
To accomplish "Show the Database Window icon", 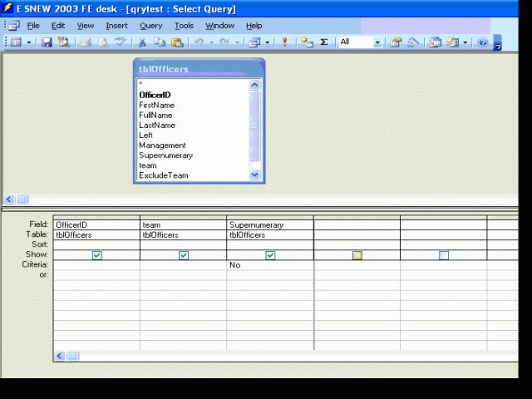I will tap(435, 42).
